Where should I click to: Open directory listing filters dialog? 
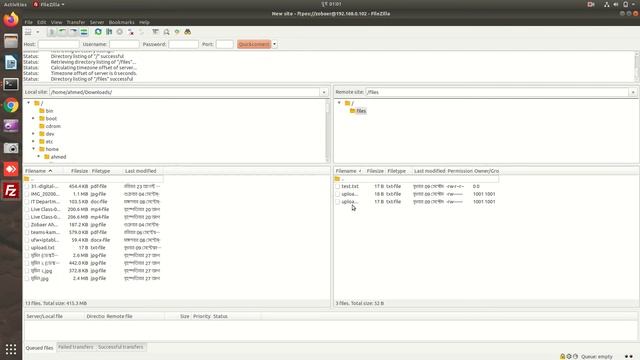tap(156, 32)
